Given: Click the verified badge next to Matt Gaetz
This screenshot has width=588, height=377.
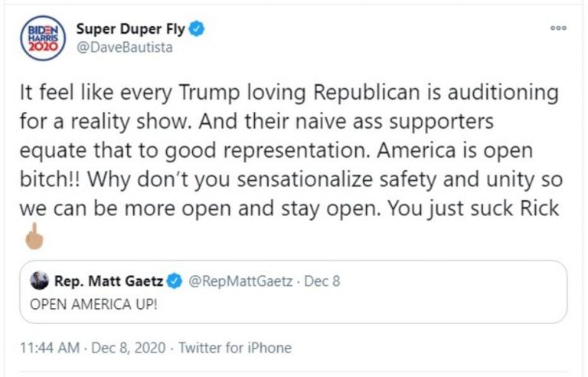Looking at the screenshot, I should [174, 281].
